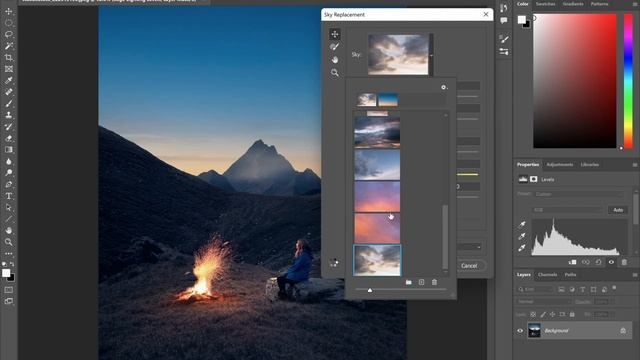Select the Move tool in left toolbar
Image resolution: width=640 pixels, height=360 pixels.
point(9,11)
